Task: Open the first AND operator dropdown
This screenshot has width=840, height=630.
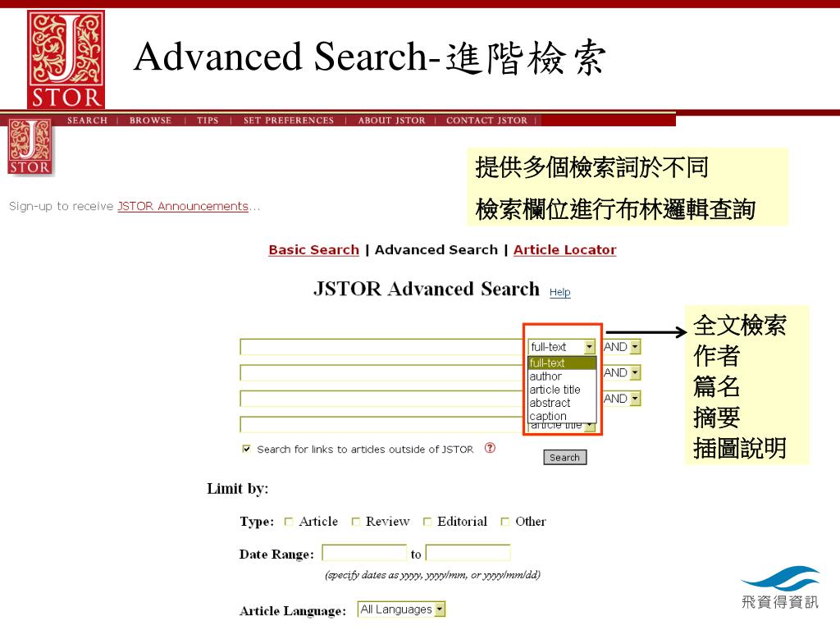Action: click(x=622, y=347)
